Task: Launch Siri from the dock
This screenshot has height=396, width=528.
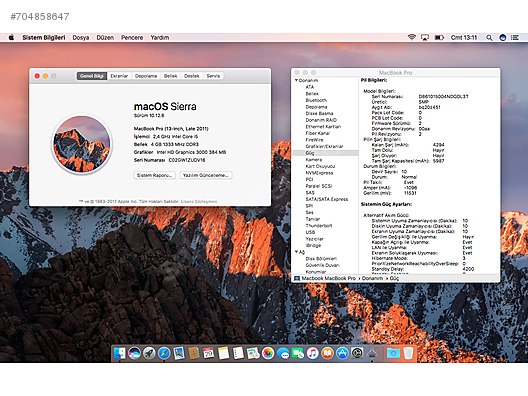Action: tap(134, 353)
